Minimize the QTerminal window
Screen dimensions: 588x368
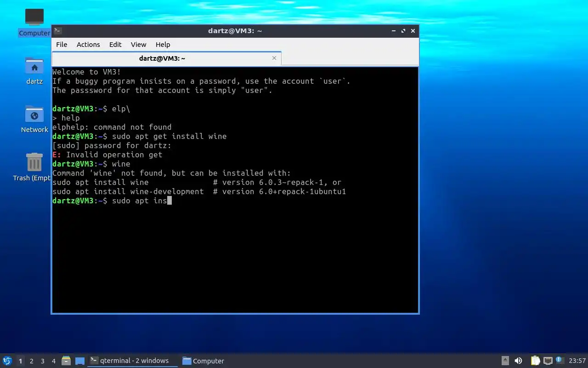coord(394,31)
